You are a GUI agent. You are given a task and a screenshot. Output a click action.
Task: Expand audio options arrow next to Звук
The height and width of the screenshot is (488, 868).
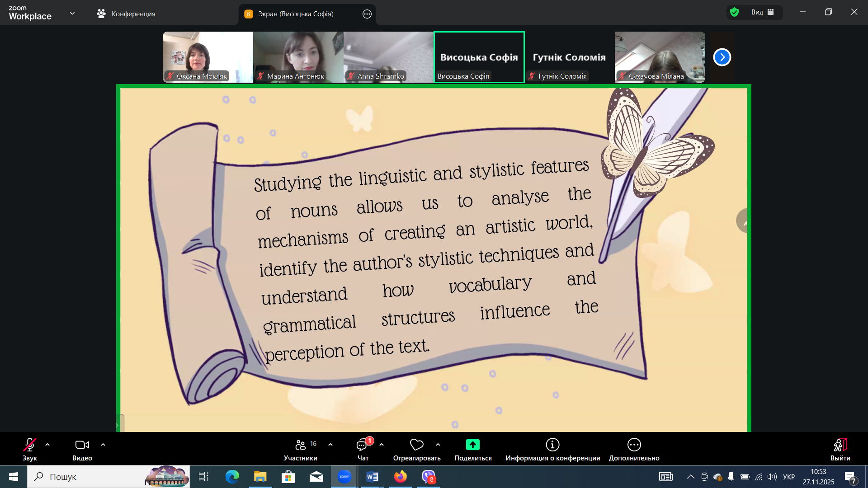[x=47, y=445]
